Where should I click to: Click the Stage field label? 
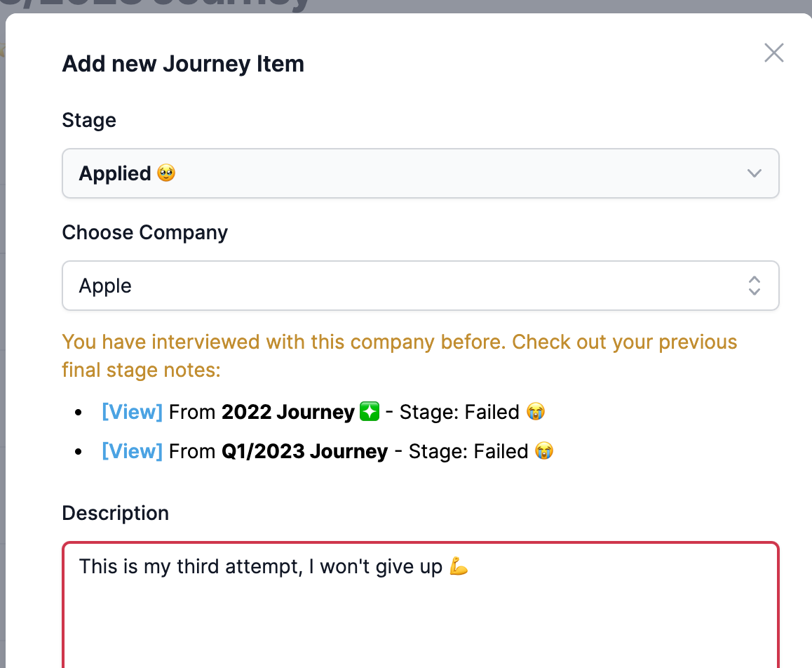tap(89, 120)
